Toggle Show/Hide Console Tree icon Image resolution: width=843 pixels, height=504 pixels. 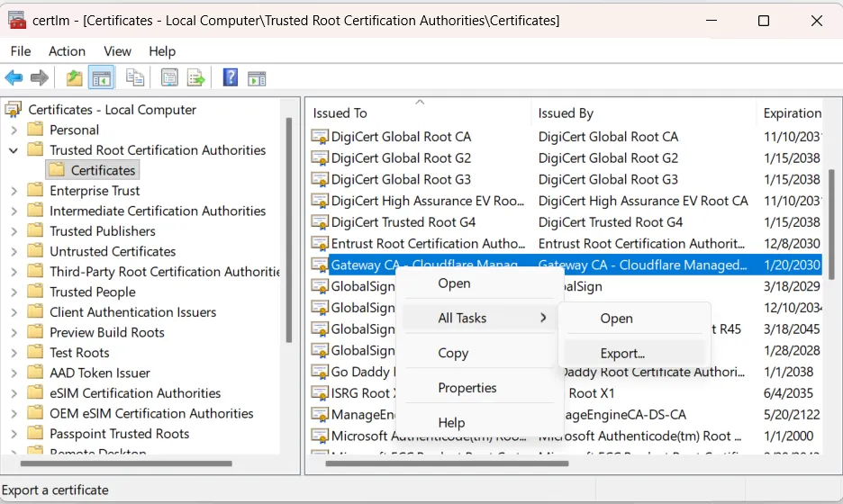click(101, 78)
